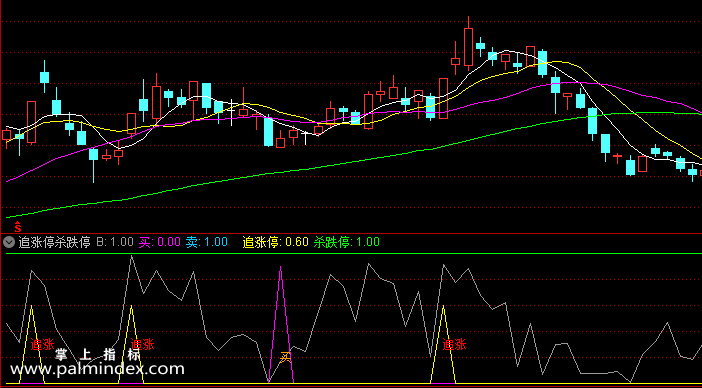Click the red S marker icon
Viewport: 702px width, 388px height.
(18, 227)
